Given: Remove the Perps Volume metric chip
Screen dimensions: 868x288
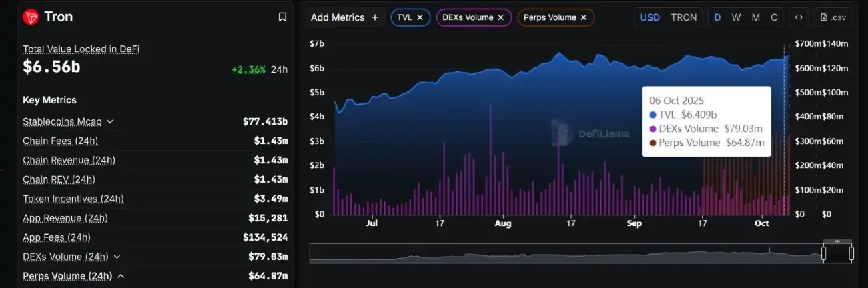Looking at the screenshot, I should pyautogui.click(x=584, y=17).
